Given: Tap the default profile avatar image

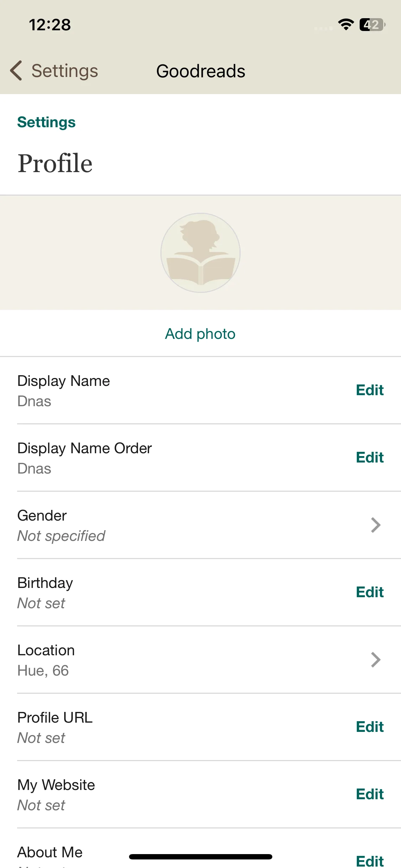Looking at the screenshot, I should click(x=200, y=253).
